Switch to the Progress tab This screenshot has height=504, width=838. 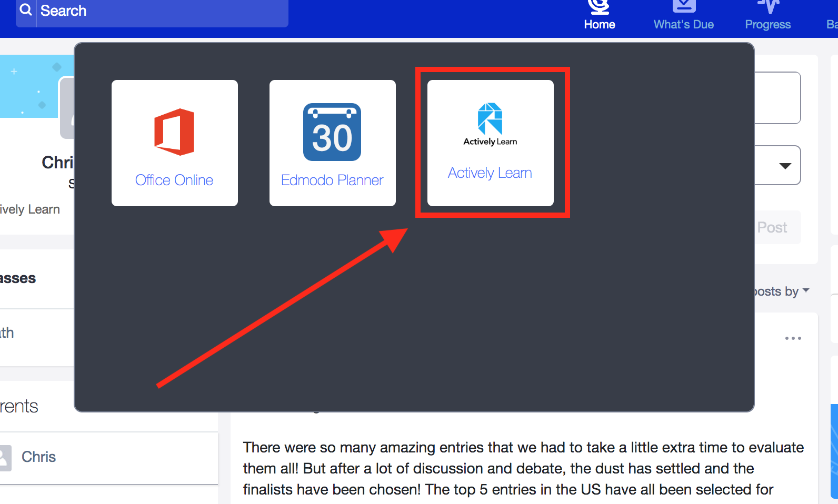coord(767,16)
